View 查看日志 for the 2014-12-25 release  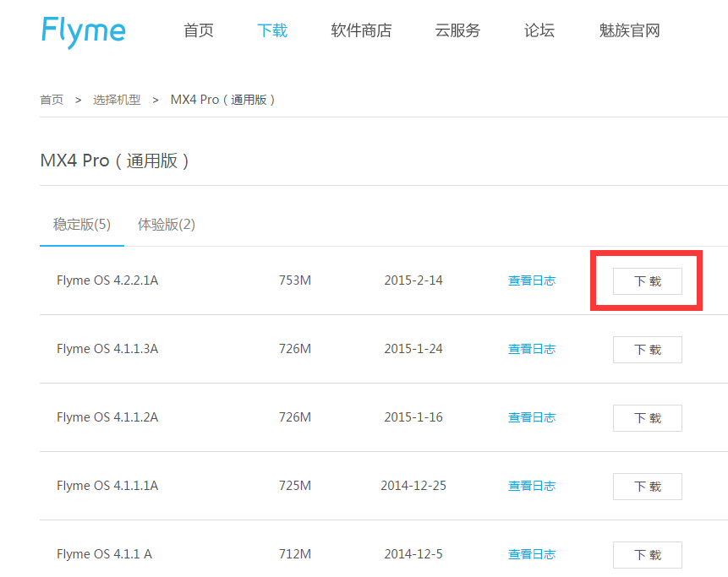(531, 486)
